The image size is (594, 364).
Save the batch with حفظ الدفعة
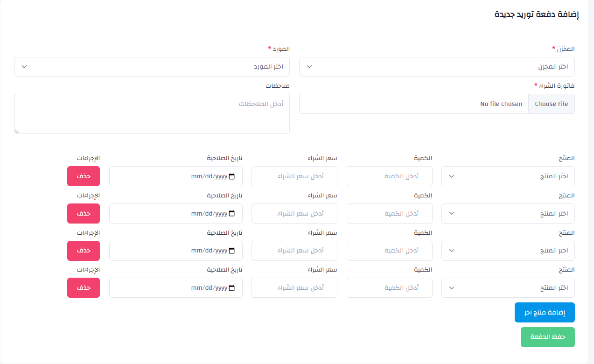coord(548,337)
